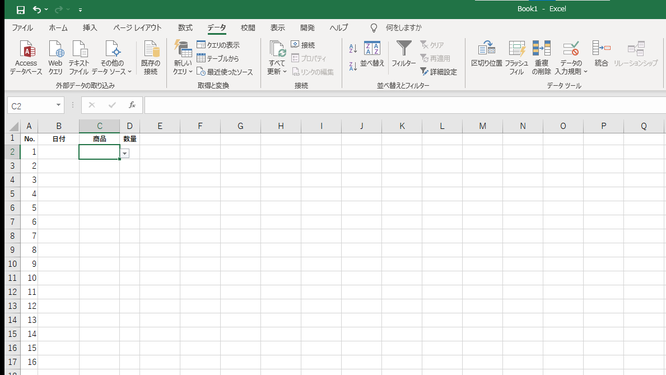Click the Web クエリ icon
Viewport: 666px width, 375px height.
56,58
